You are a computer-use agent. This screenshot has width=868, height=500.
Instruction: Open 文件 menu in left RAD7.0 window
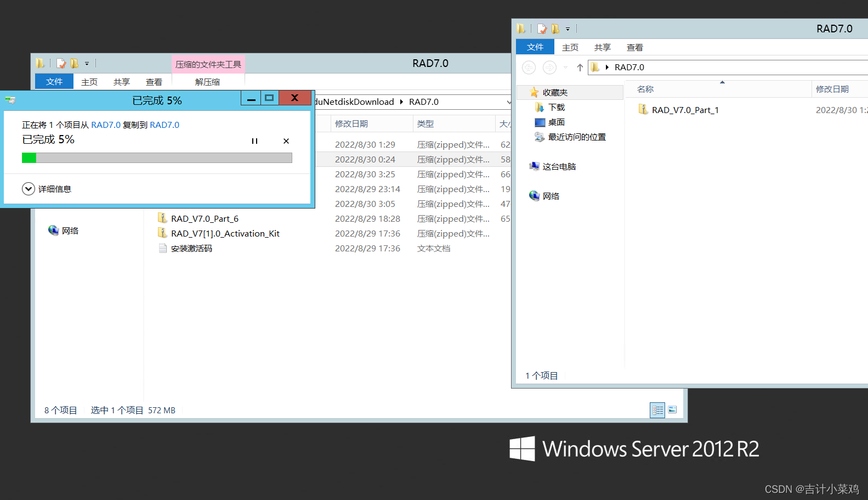54,82
